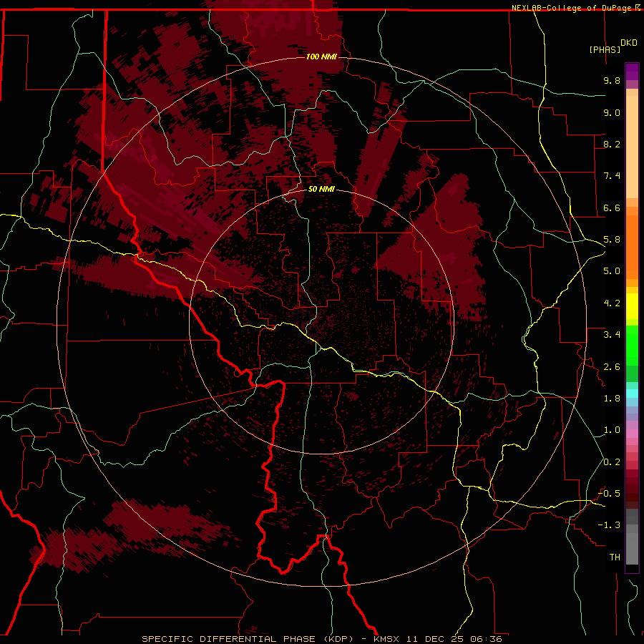Viewport: 644px width, 644px height.
Task: Click the 9.8 scale value
Action: click(x=612, y=80)
